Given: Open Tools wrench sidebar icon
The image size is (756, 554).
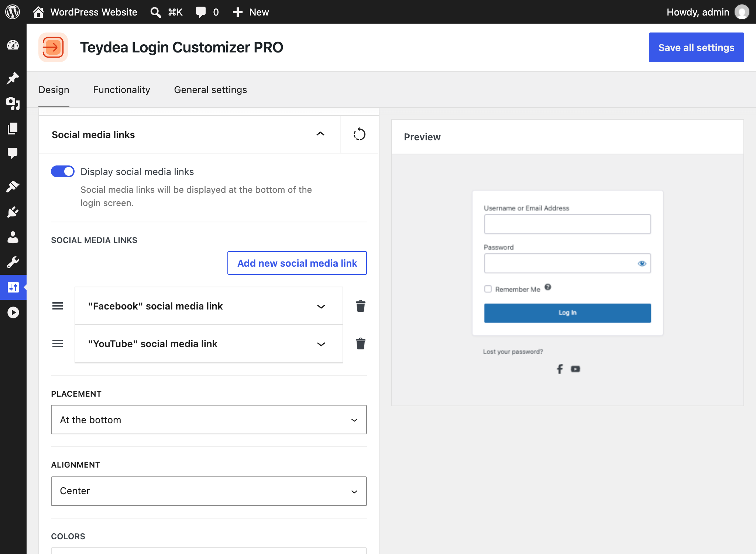Looking at the screenshot, I should point(13,262).
